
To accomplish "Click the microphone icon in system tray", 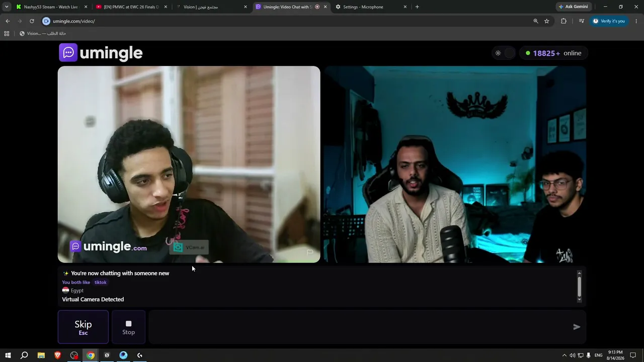I will (x=588, y=355).
